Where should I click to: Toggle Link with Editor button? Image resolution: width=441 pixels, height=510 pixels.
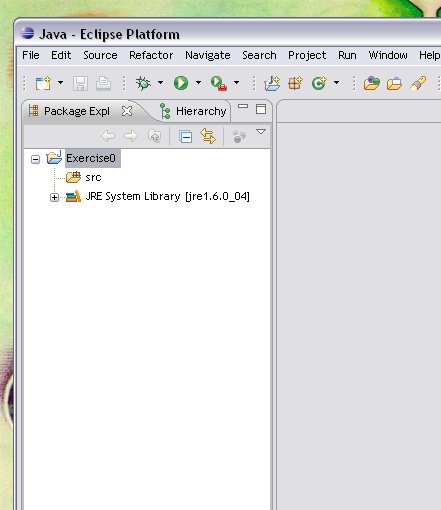(x=208, y=136)
